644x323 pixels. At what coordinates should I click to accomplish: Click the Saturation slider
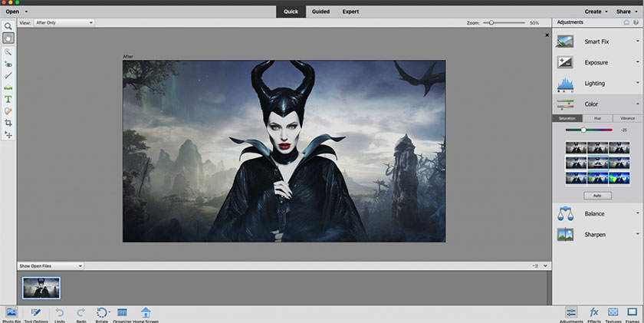(589, 130)
